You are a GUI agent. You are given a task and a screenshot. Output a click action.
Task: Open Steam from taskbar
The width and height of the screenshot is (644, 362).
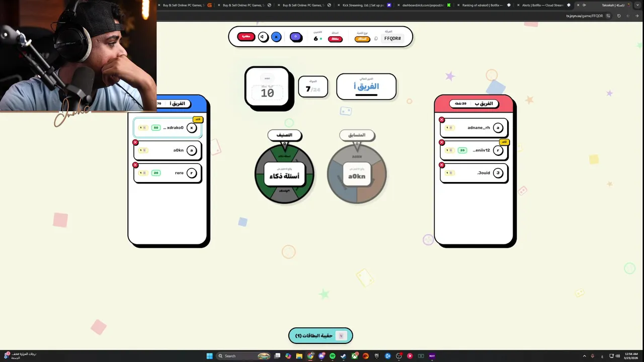(344, 356)
